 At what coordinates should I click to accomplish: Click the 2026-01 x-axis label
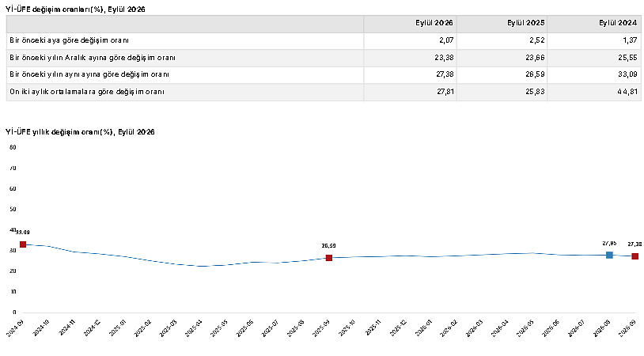coord(423,328)
